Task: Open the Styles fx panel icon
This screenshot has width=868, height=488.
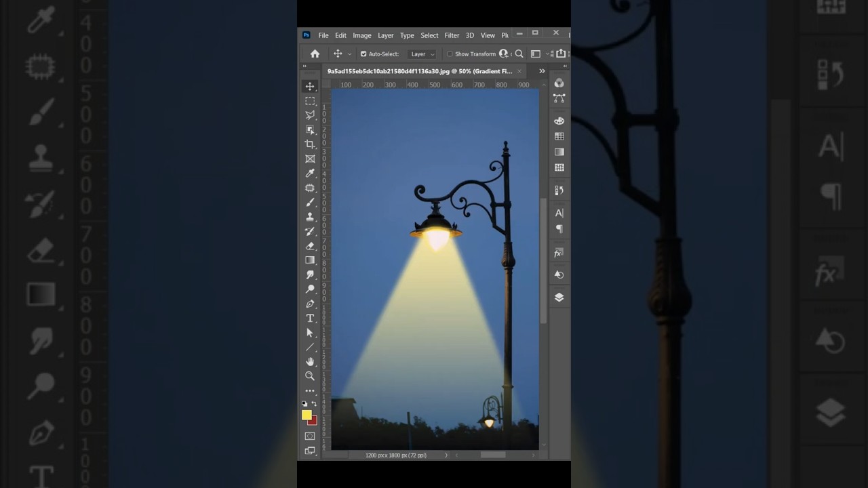Action: click(x=559, y=252)
